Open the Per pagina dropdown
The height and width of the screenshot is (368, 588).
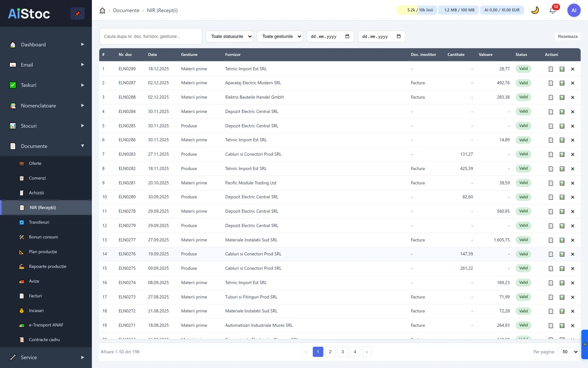click(569, 352)
